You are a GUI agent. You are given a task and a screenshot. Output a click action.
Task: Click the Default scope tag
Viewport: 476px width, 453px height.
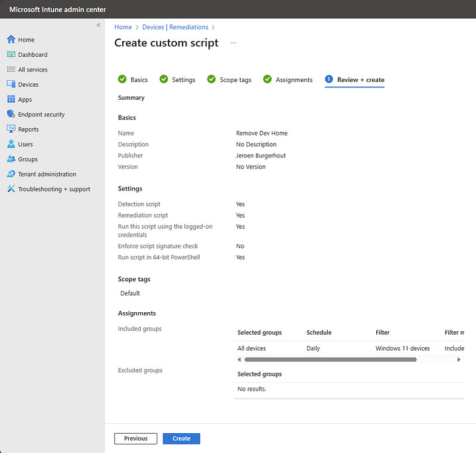pyautogui.click(x=130, y=294)
